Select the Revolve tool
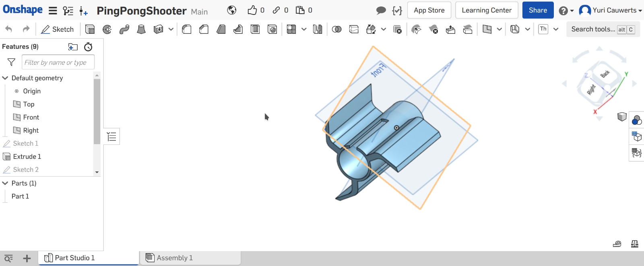The height and width of the screenshot is (266, 644). click(x=107, y=29)
